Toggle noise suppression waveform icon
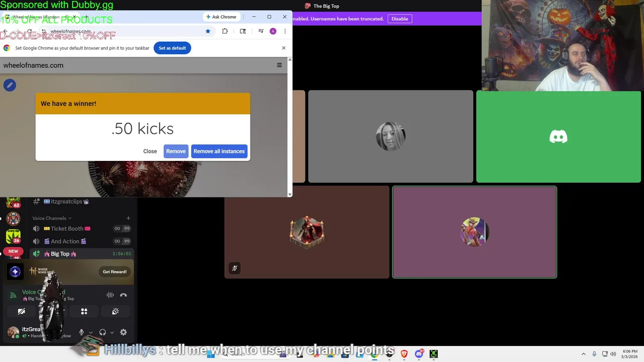 [110, 295]
